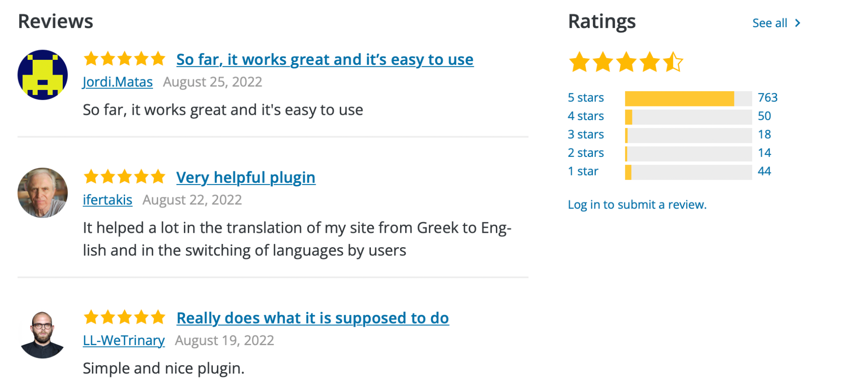Click the 1 star count 44
Viewport: 868px width, 388px height.
(764, 171)
